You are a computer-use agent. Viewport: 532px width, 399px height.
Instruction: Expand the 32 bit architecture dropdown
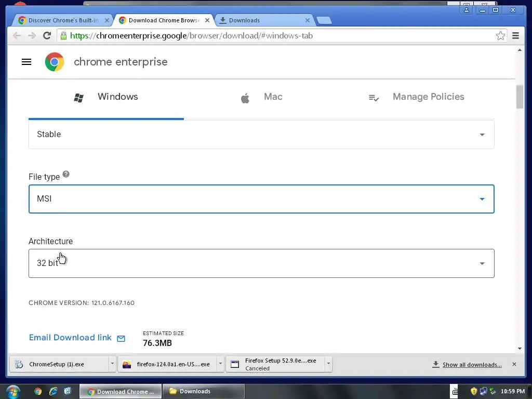coord(261,263)
